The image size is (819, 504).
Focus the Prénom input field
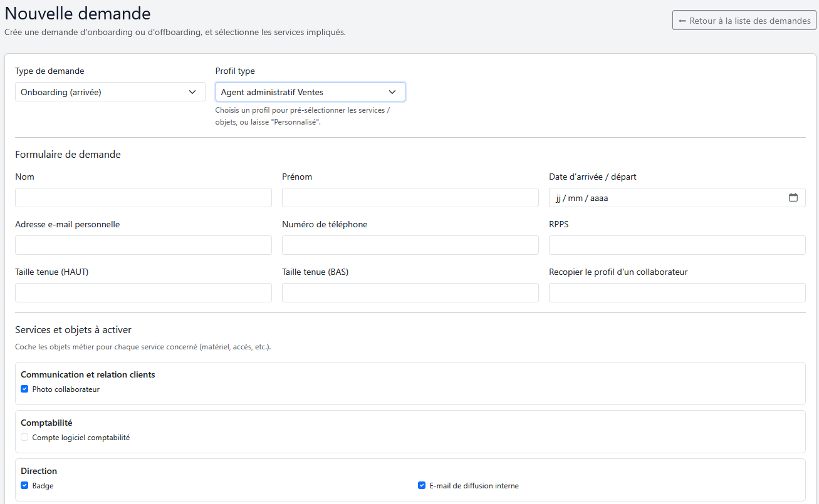410,198
